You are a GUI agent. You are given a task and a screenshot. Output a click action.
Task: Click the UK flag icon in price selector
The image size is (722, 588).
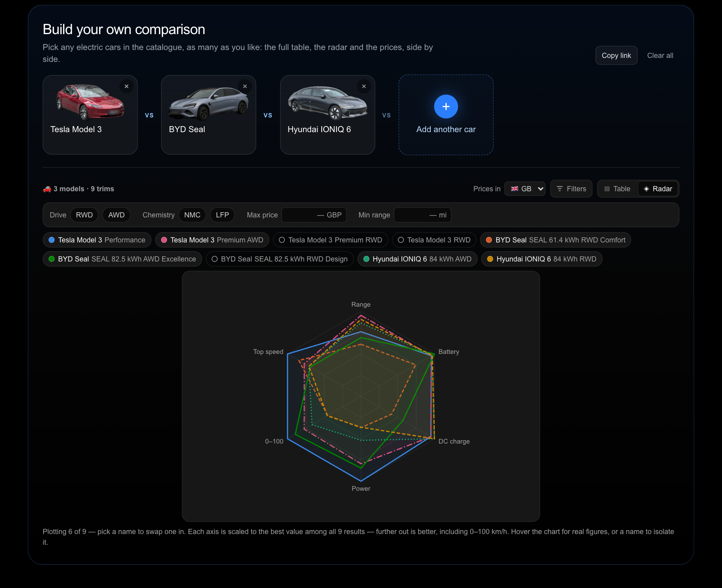tap(515, 189)
